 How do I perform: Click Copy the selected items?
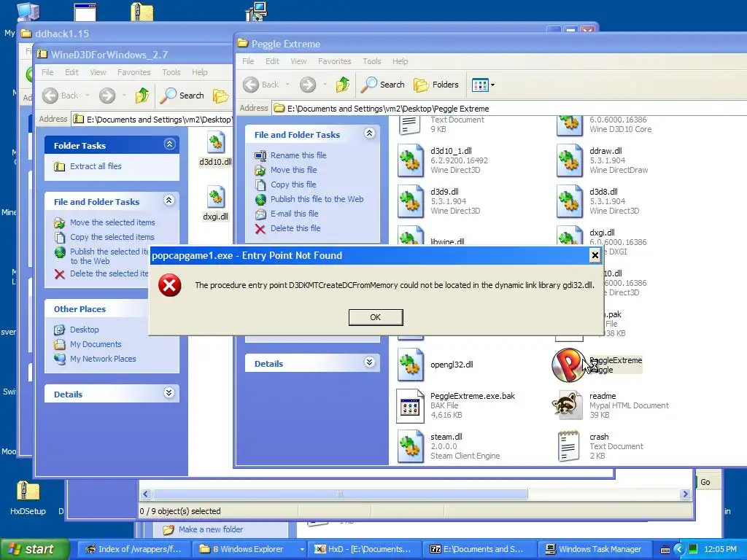click(112, 237)
